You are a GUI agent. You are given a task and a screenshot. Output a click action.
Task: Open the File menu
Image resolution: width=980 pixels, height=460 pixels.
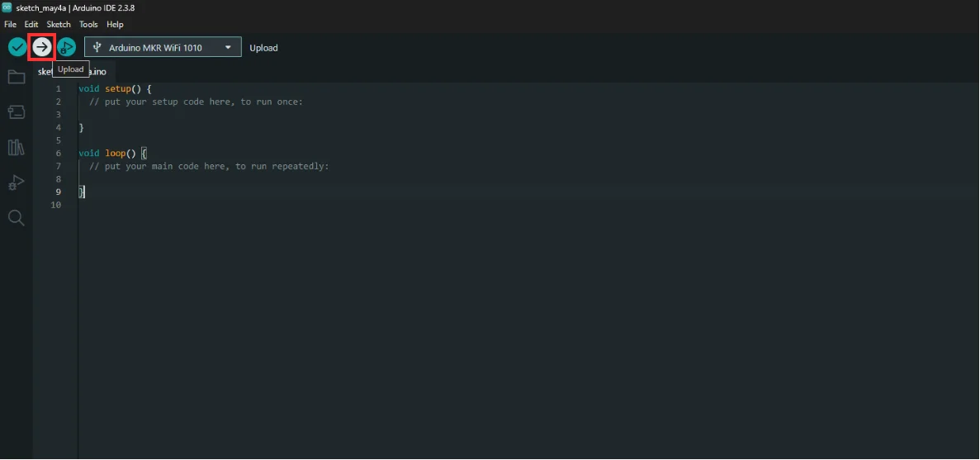[x=10, y=25]
